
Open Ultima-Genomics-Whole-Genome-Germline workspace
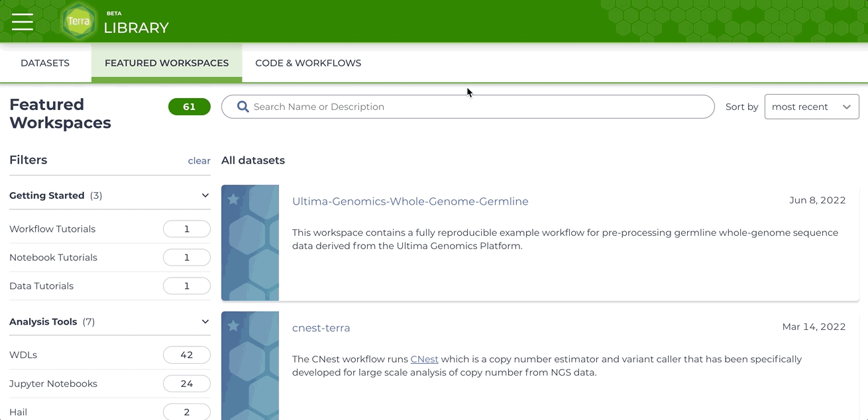(410, 201)
